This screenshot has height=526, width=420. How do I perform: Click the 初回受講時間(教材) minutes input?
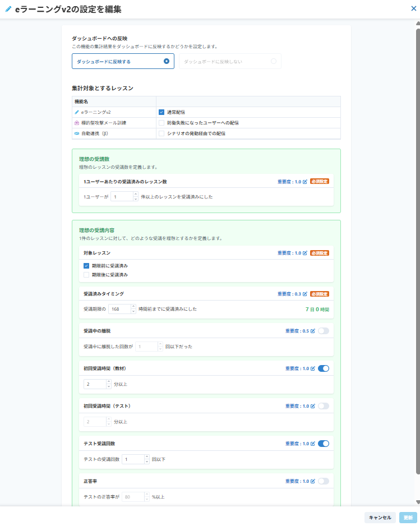tap(95, 384)
